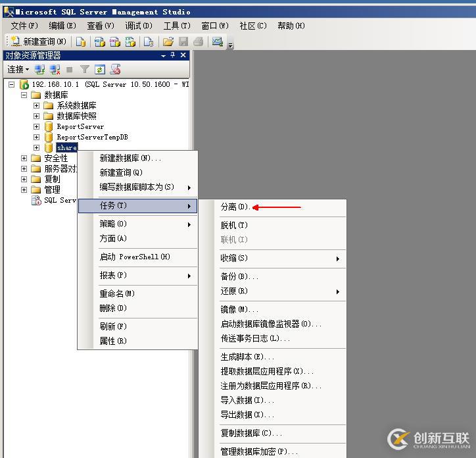Image resolution: width=476 pixels, height=458 pixels.
Task: Select ReportServerTempDB in the tree
Action: [x=92, y=137]
